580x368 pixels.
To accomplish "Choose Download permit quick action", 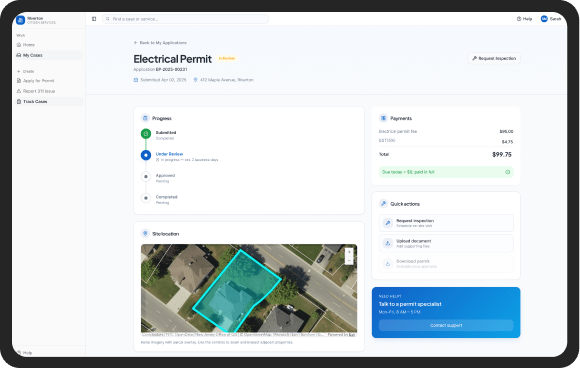I will pos(446,263).
